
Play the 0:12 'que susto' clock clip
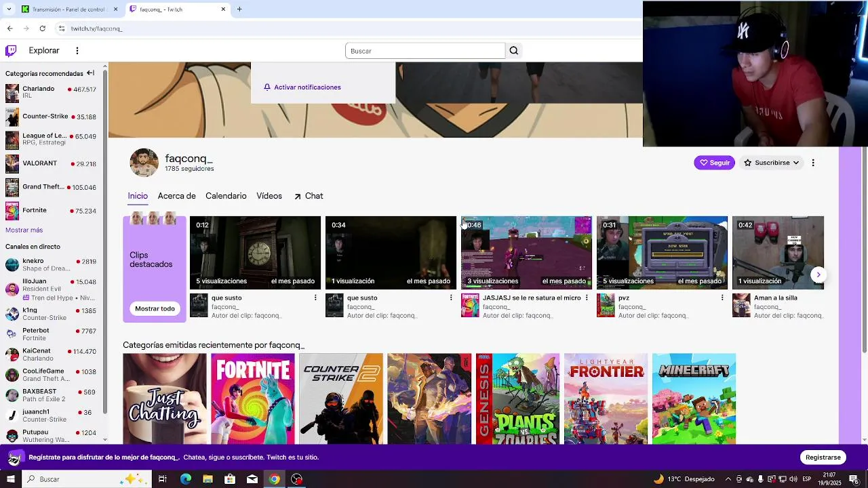(255, 253)
